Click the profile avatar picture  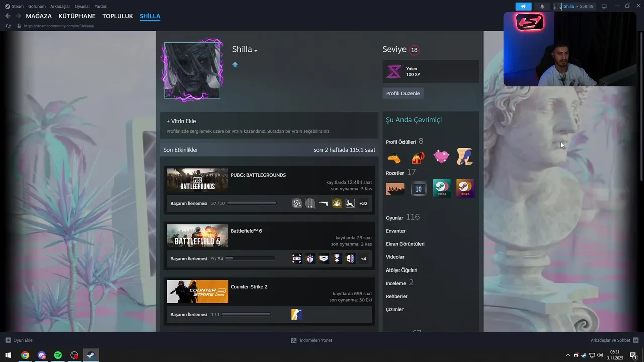point(192,70)
